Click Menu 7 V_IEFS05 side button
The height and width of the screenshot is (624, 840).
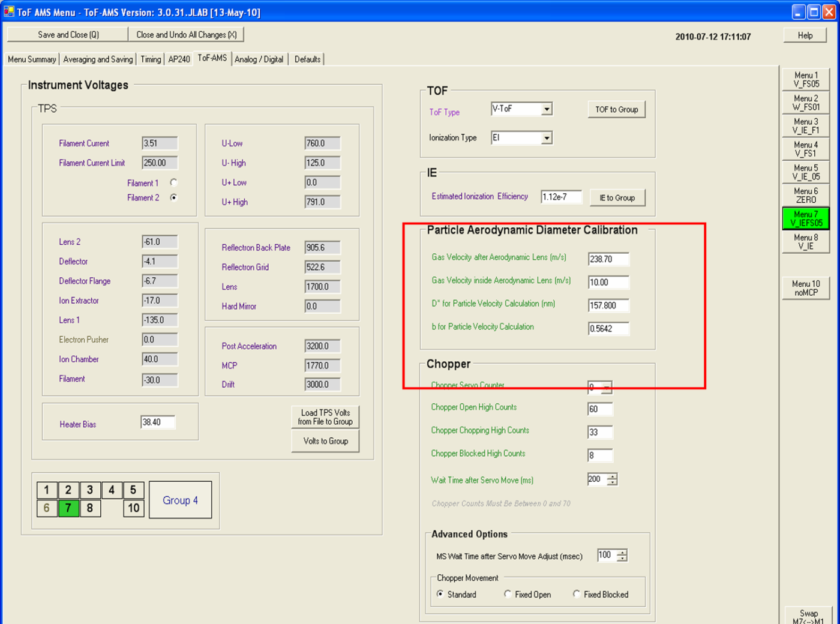pyautogui.click(x=806, y=218)
